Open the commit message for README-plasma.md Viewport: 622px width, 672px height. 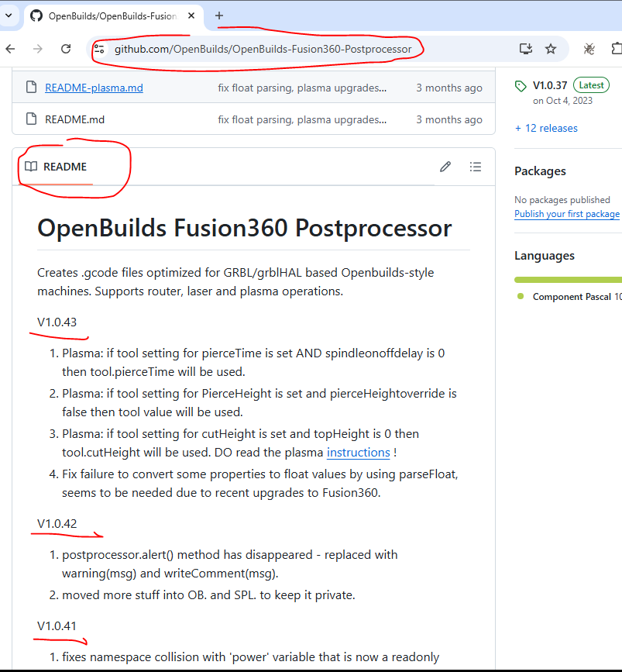click(302, 88)
